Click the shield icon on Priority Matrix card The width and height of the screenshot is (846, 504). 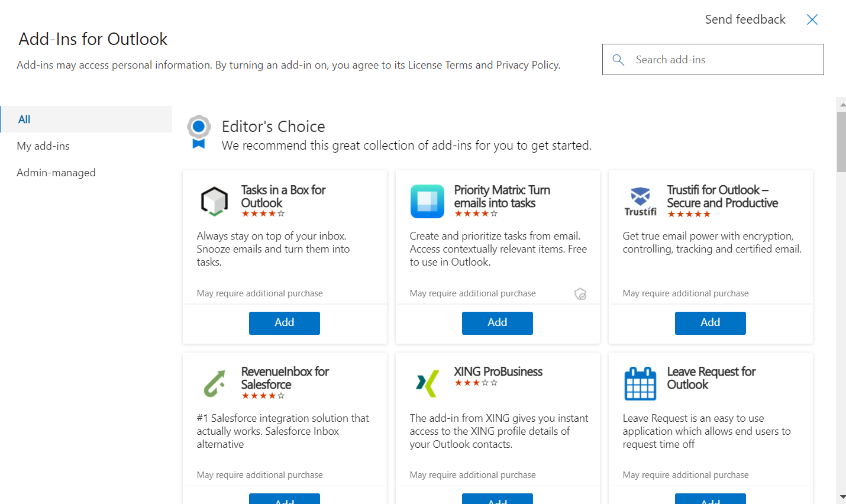pyautogui.click(x=580, y=293)
